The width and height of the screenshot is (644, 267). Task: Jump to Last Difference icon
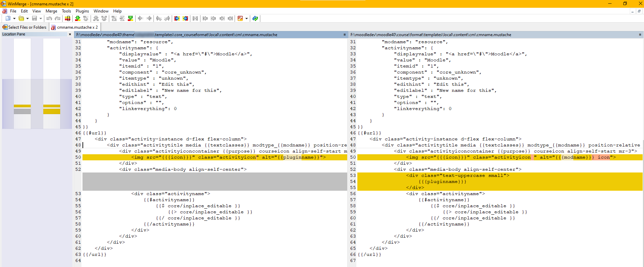(x=130, y=19)
